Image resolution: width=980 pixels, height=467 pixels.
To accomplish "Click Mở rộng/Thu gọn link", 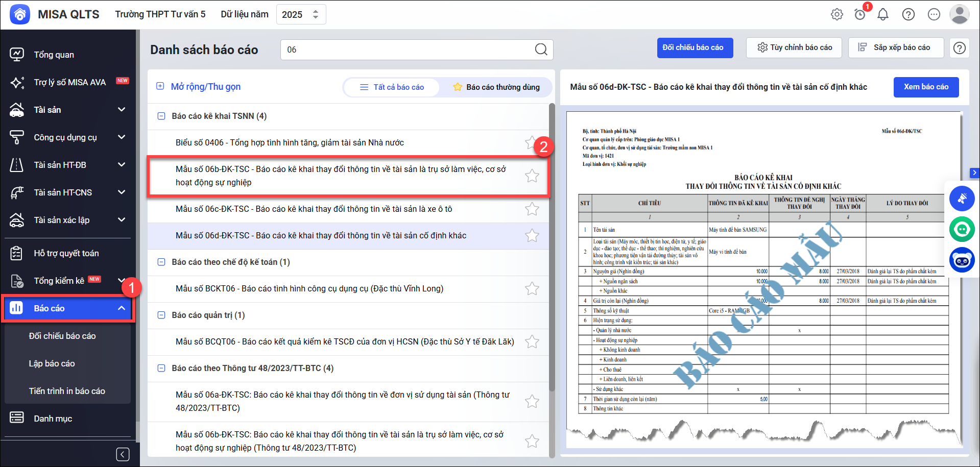I will coord(205,87).
